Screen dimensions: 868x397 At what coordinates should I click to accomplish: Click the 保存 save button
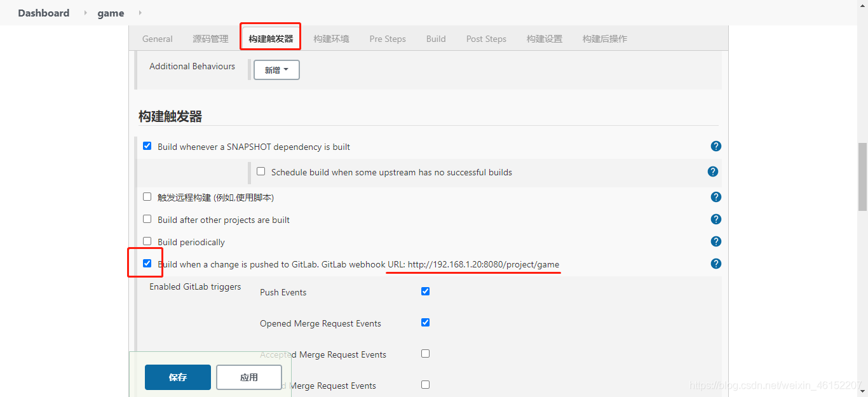click(x=178, y=377)
